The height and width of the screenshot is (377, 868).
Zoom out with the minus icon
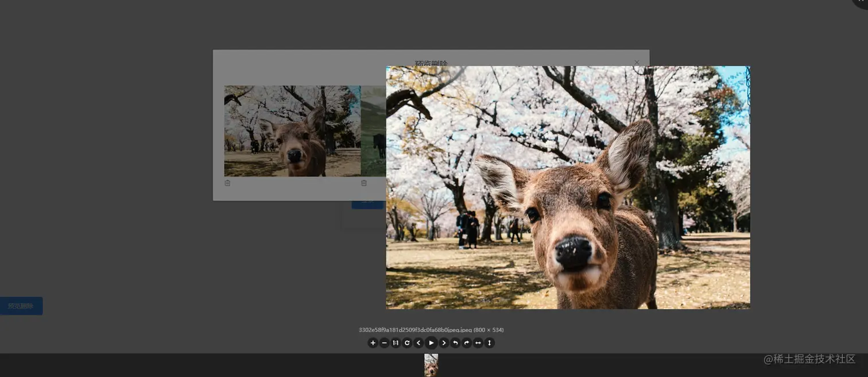(385, 343)
